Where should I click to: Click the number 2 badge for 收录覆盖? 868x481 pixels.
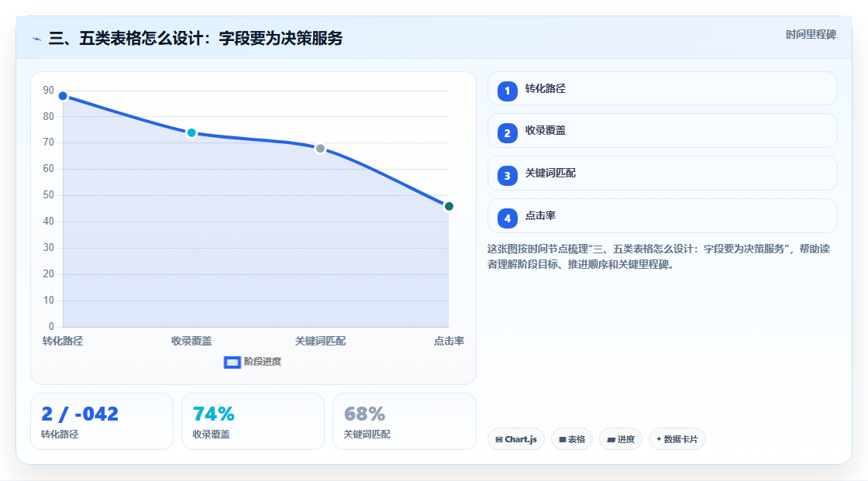pos(507,133)
